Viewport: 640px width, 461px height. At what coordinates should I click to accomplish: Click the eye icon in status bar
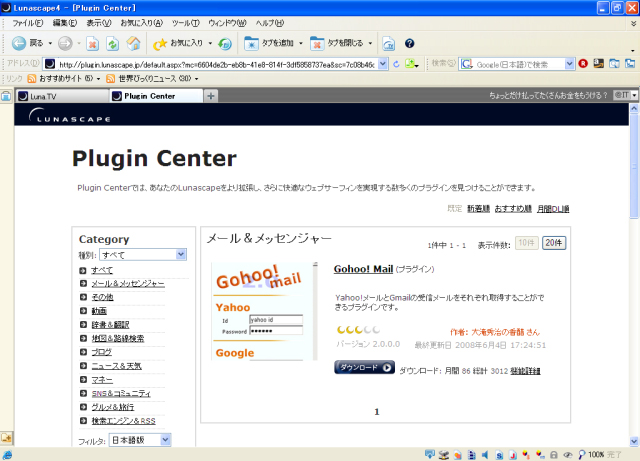point(568,454)
